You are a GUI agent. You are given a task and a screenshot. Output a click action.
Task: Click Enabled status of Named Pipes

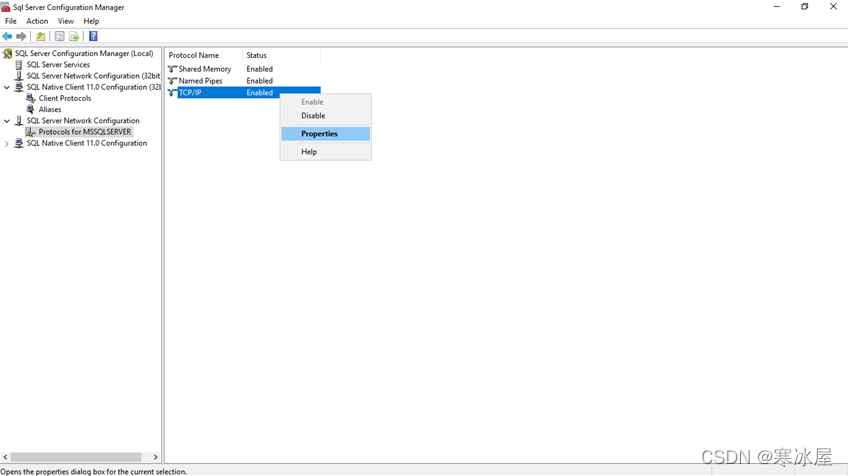coord(260,81)
